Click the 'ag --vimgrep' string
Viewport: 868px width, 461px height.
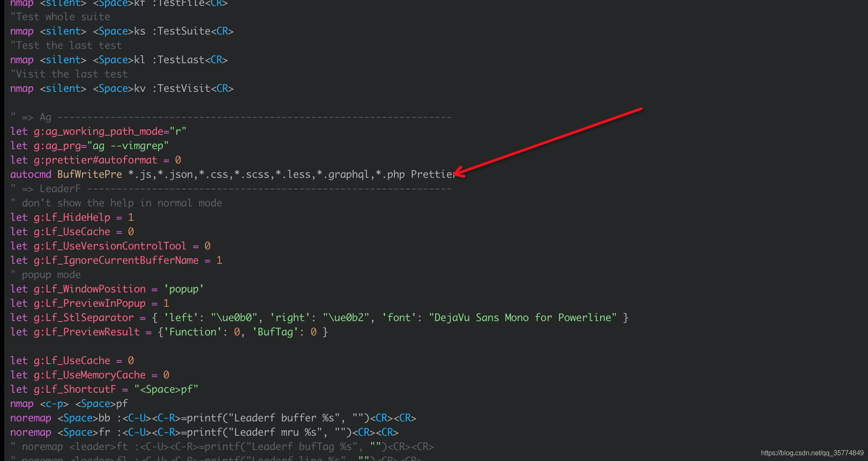[128, 146]
